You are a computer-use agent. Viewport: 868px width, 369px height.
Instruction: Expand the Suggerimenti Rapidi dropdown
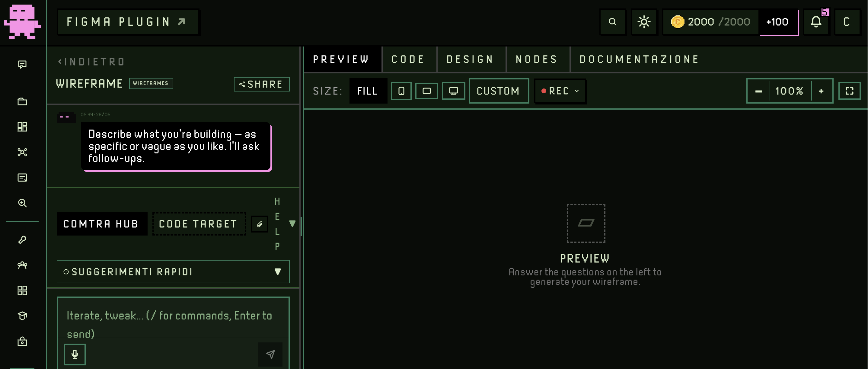click(173, 271)
